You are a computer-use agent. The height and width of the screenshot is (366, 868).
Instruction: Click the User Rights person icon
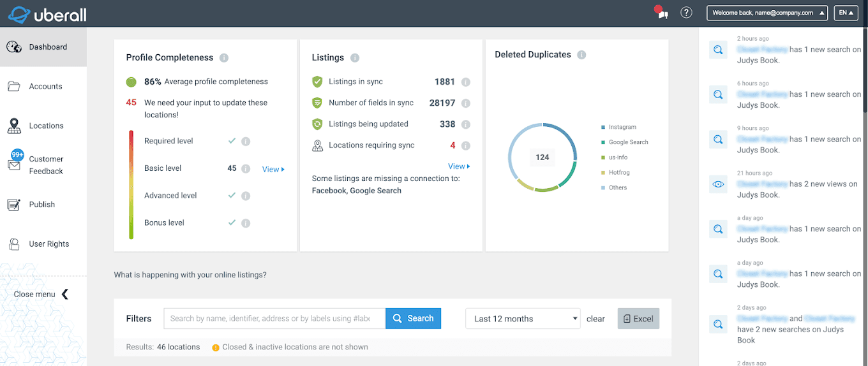coord(14,244)
